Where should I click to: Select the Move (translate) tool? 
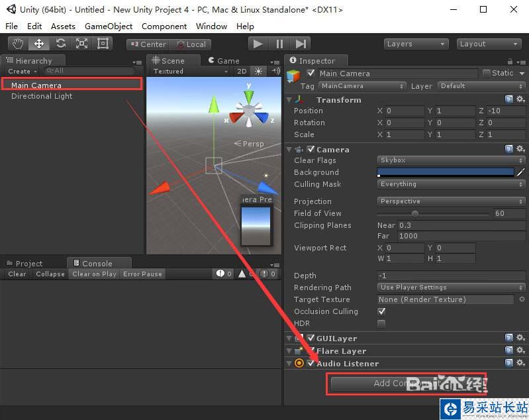click(39, 44)
